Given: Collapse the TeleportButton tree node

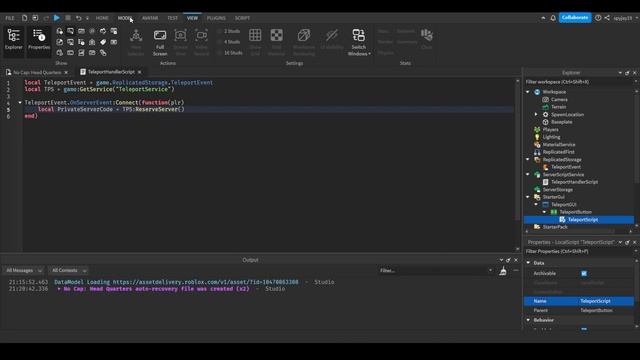Looking at the screenshot, I should click(x=544, y=212).
